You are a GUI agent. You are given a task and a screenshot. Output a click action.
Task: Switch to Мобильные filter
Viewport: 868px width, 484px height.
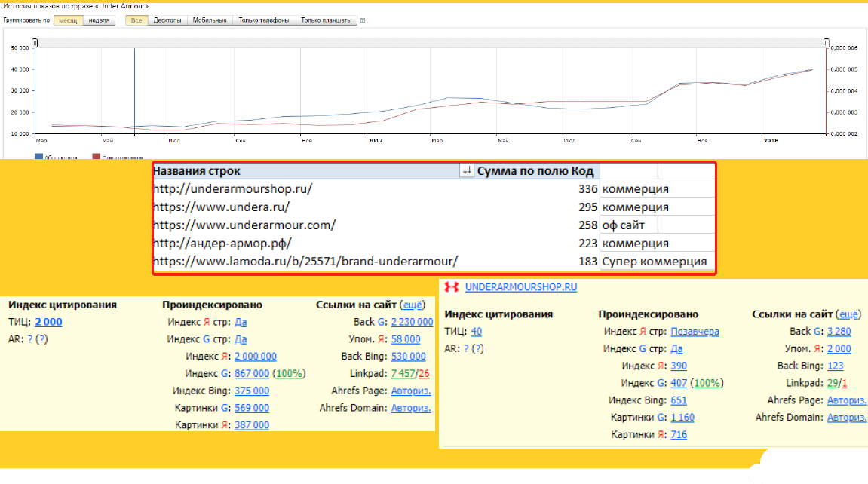(209, 20)
